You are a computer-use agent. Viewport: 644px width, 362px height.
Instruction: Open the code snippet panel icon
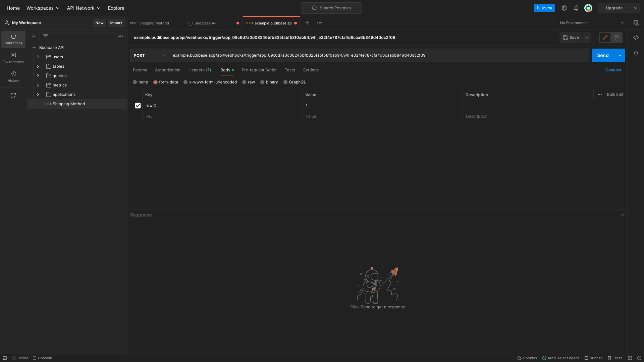(636, 38)
